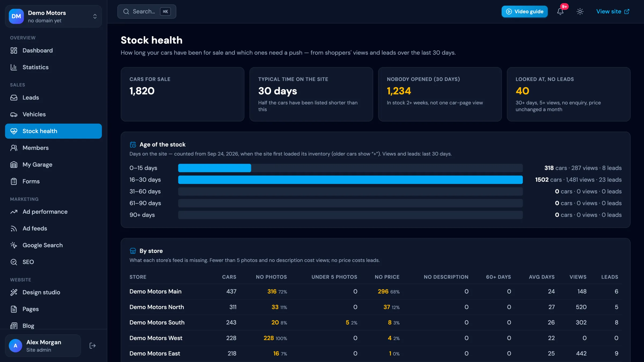Viewport: 644px width, 362px height.
Task: Click the No Price column header
Action: pyautogui.click(x=387, y=277)
